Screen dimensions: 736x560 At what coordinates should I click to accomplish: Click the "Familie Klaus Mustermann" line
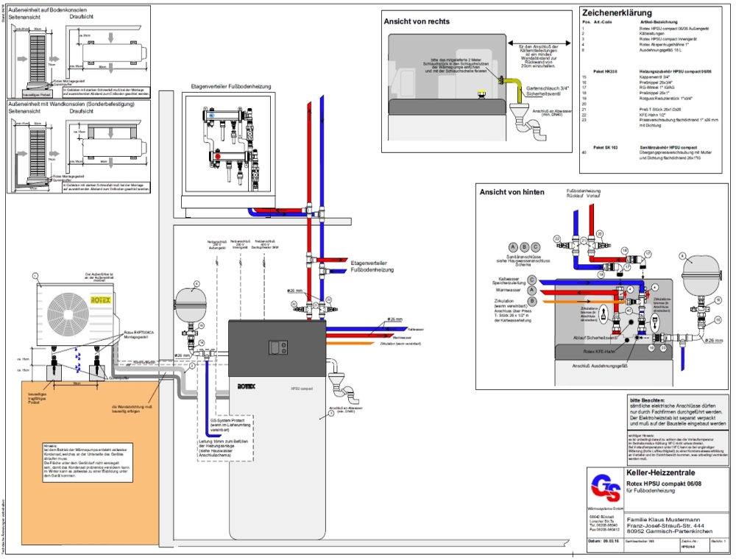[663, 520]
